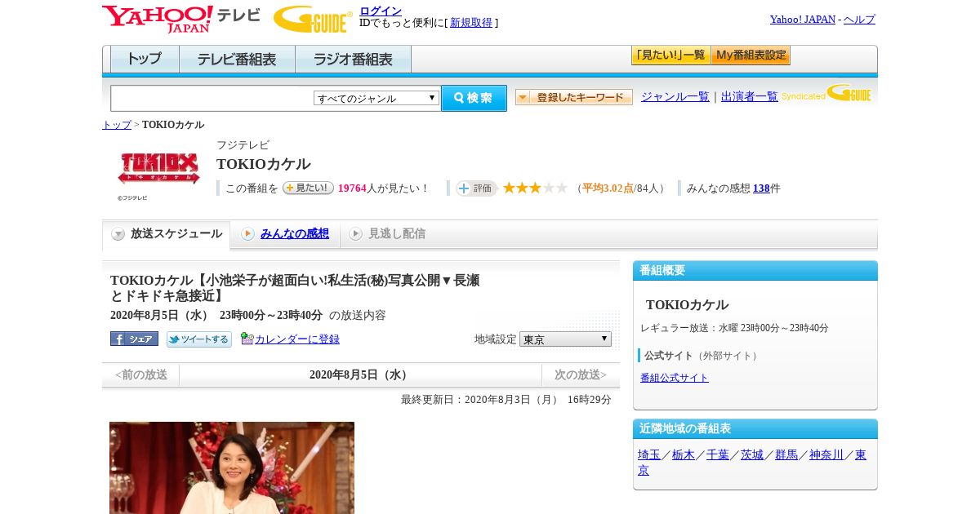Open 埼玉 regional listings link
The width and height of the screenshot is (980, 514).
click(x=649, y=455)
